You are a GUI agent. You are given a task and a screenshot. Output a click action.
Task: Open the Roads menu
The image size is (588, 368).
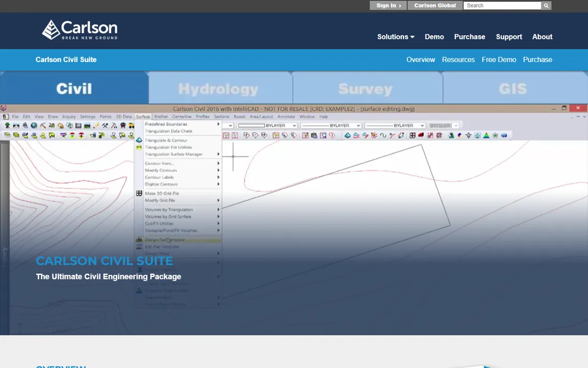coord(239,117)
